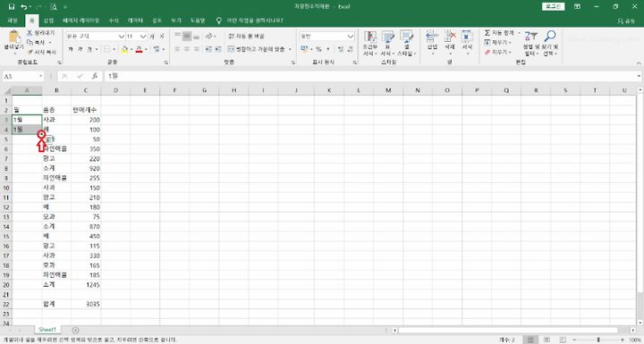Align text to the middle vertically
Image resolution: width=644 pixels, height=344 pixels.
click(x=187, y=36)
